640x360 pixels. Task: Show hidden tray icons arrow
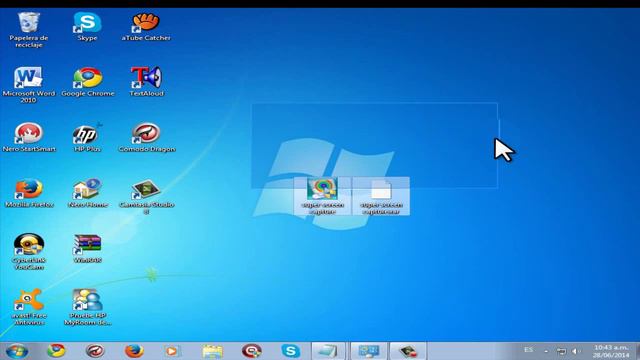546,351
